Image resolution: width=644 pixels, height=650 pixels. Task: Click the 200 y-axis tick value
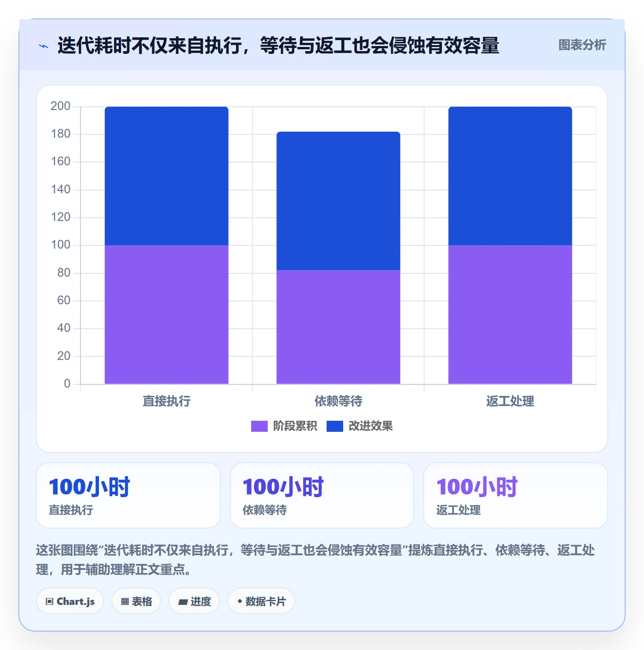[60, 106]
